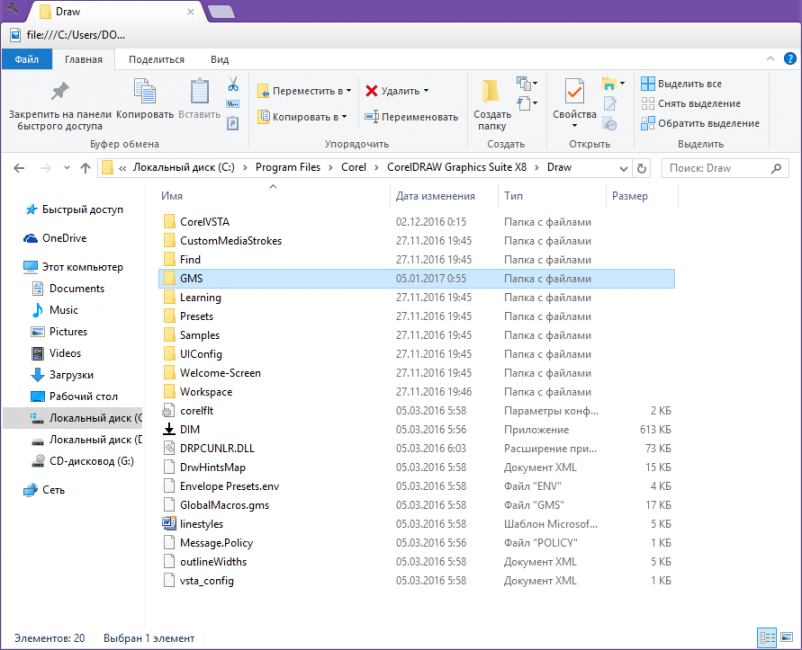Switch to large thumbnails view icon
Image resolution: width=802 pixels, height=650 pixels.
coord(786,637)
